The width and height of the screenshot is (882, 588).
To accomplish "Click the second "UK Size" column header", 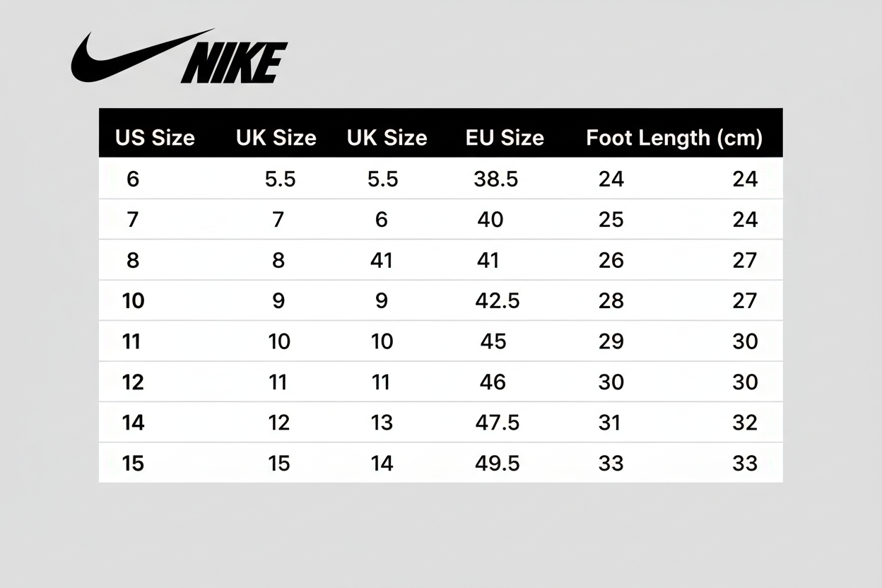I will 387,137.
